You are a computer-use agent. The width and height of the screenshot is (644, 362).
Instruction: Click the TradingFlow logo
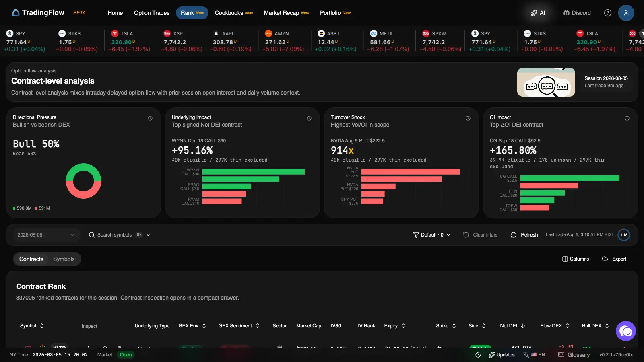coord(38,13)
